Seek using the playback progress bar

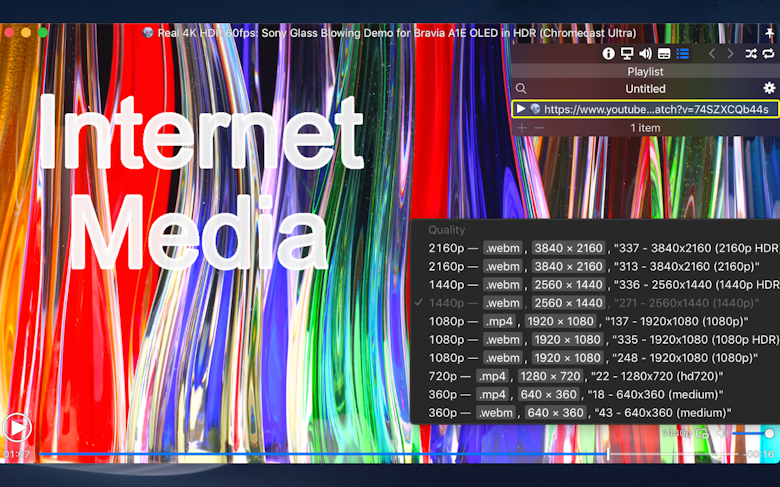pyautogui.click(x=388, y=454)
